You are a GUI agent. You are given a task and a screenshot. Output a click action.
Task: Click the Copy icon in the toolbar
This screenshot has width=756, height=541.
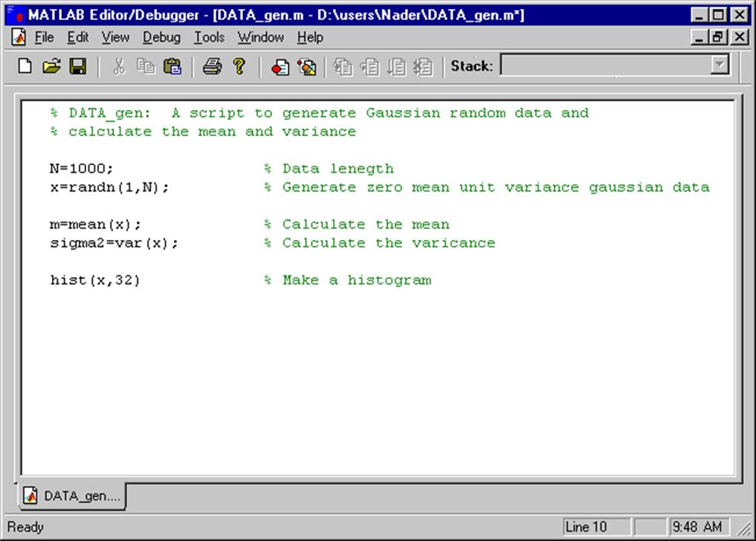click(x=146, y=67)
